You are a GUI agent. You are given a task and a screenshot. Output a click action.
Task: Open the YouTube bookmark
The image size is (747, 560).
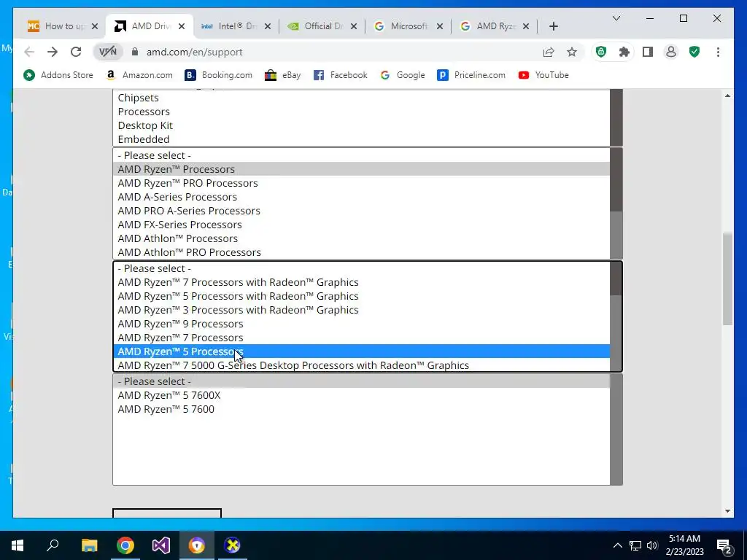543,75
